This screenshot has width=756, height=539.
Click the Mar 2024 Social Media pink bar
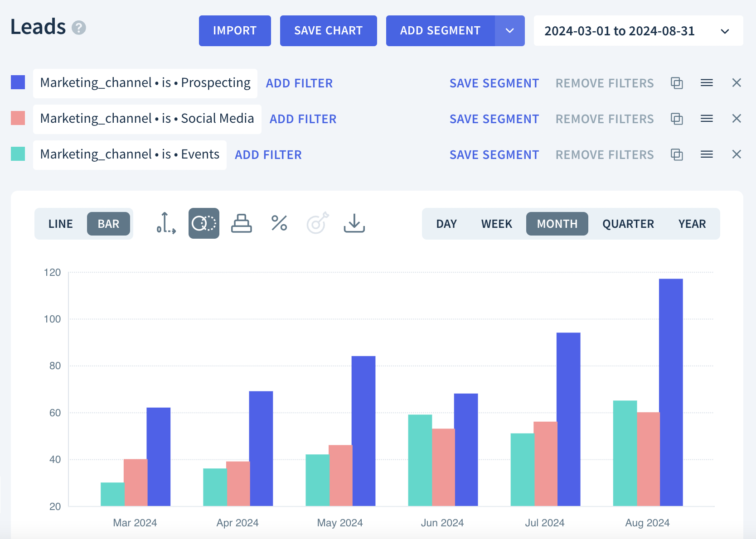click(136, 482)
